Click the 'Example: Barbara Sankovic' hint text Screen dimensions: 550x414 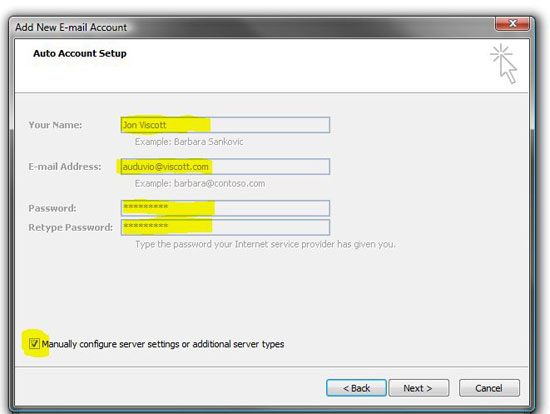click(x=189, y=142)
